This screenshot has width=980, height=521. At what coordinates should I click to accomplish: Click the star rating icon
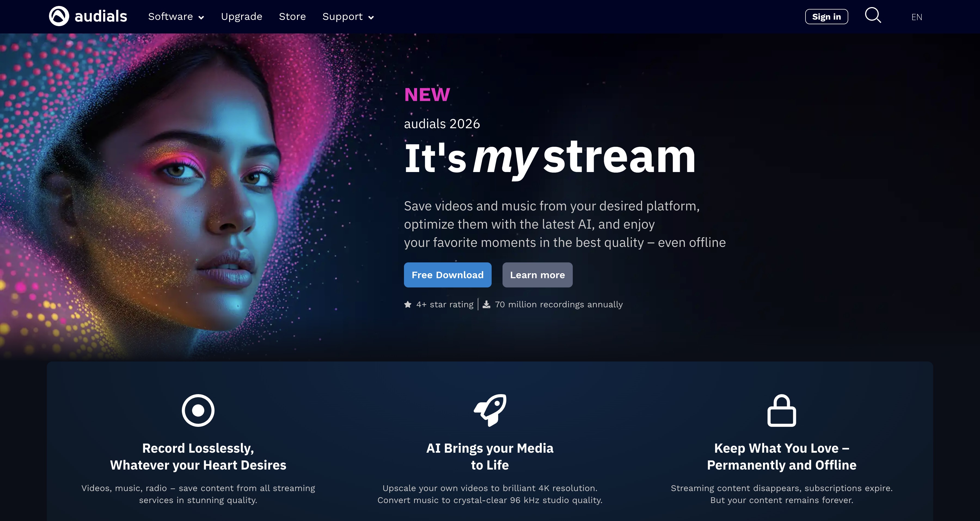pyautogui.click(x=408, y=305)
